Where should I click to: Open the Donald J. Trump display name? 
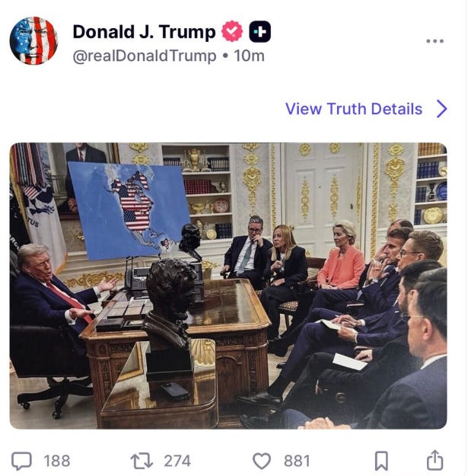144,32
